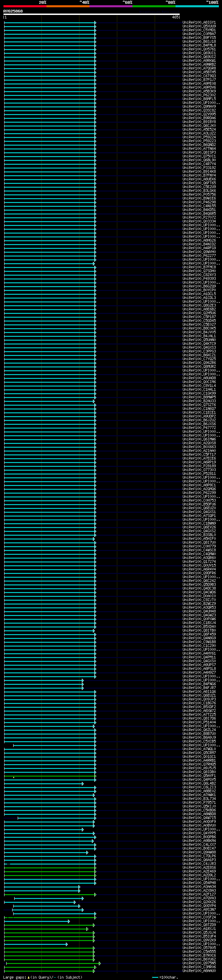The image size is (222, 980).
Task: Select label UniRef100_B8B7U0
Action: [199, 734]
